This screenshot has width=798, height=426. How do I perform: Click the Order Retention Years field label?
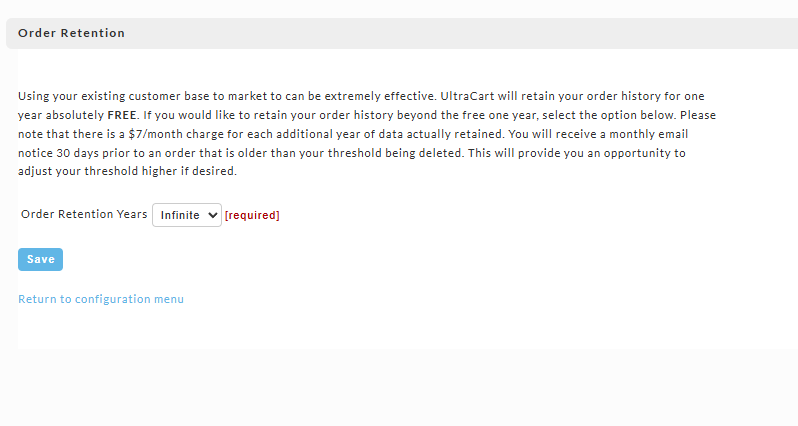click(84, 214)
